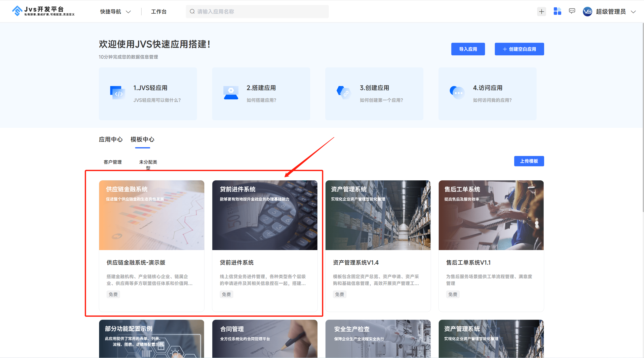Click the plus icon in top header
This screenshot has width=644, height=358.
point(541,12)
